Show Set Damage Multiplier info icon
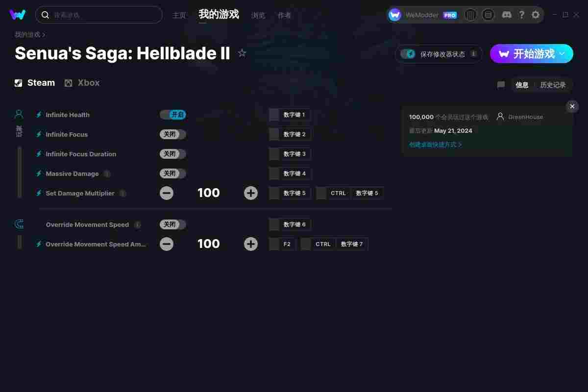 click(122, 193)
